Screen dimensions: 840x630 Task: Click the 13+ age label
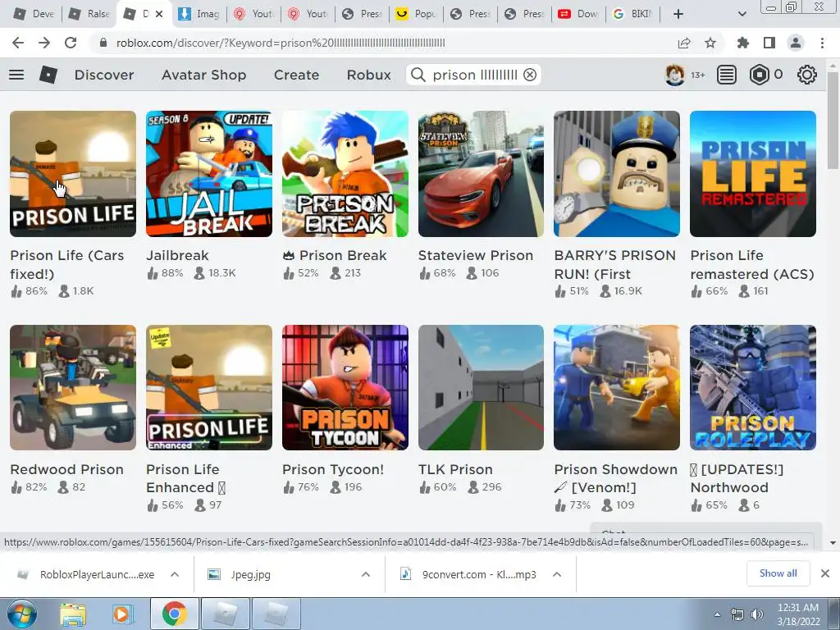(697, 75)
